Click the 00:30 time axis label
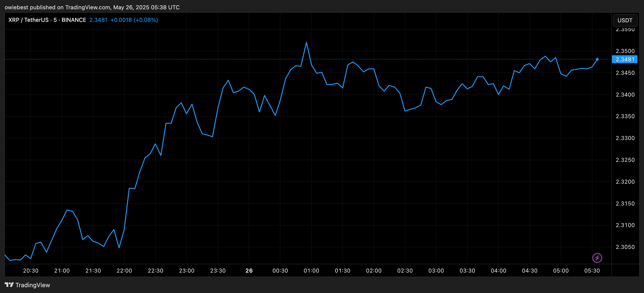 tap(280, 271)
